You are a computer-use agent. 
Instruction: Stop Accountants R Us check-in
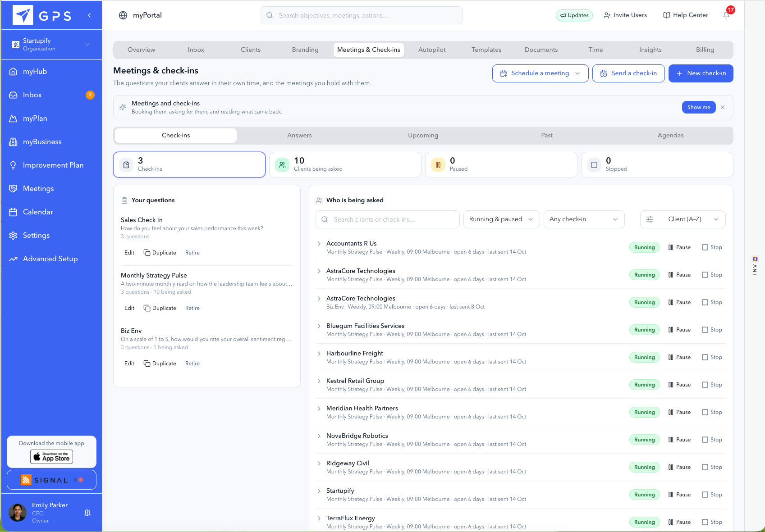point(712,247)
